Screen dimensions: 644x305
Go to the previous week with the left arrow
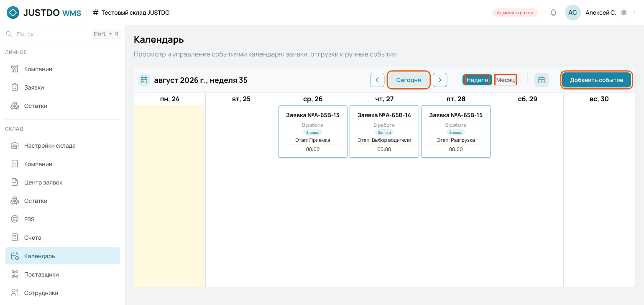[377, 80]
